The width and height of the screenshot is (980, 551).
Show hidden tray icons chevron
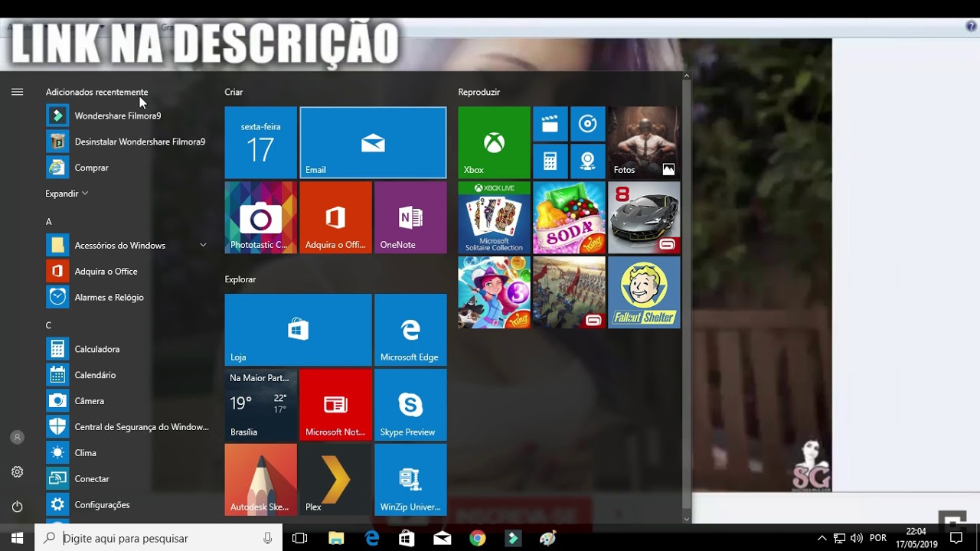822,538
